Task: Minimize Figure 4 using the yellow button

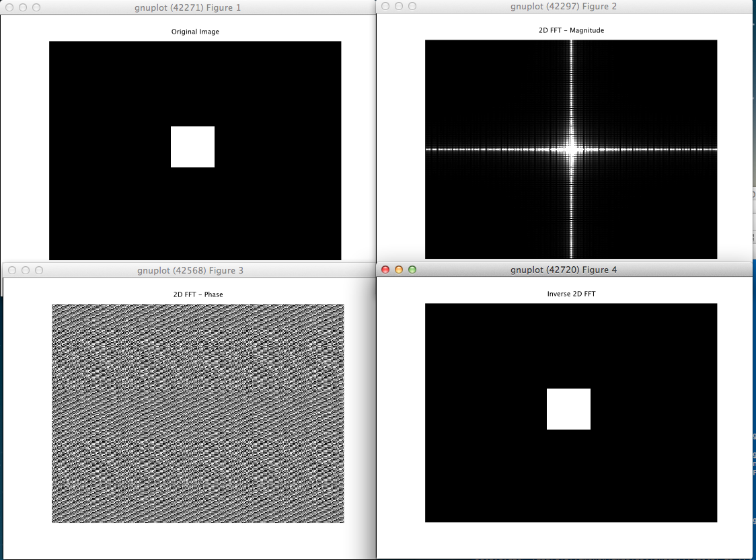Action: click(399, 270)
